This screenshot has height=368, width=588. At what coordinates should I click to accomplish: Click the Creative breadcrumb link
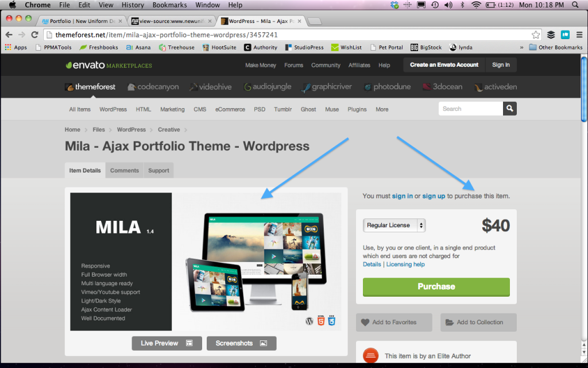(169, 129)
